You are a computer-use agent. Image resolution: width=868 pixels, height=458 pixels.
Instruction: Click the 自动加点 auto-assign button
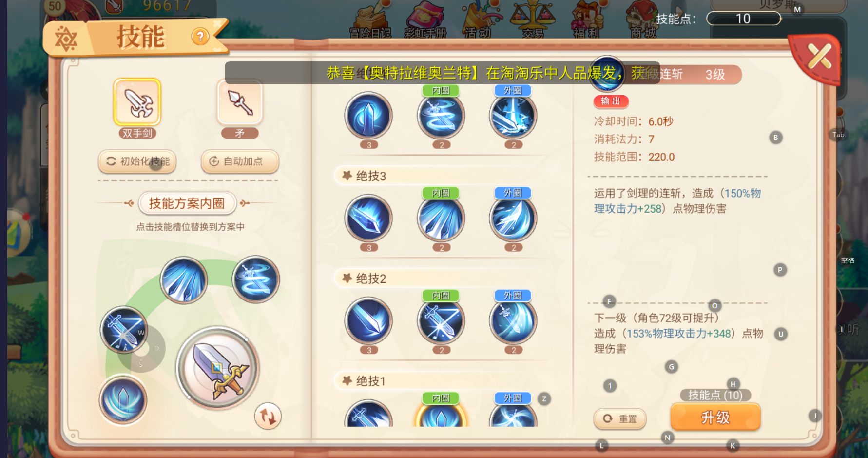[240, 161]
